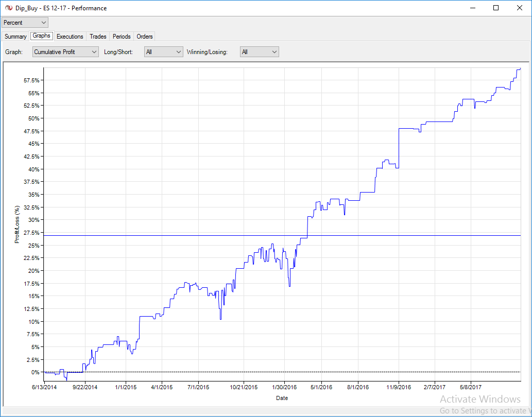Click the 7/1/2015 date label
This screenshot has height=417, width=532.
click(x=198, y=387)
